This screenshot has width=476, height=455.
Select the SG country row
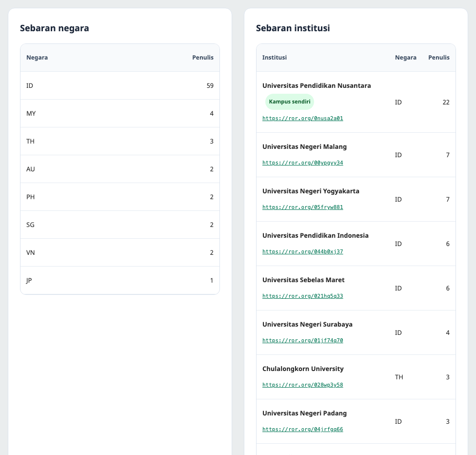(120, 225)
